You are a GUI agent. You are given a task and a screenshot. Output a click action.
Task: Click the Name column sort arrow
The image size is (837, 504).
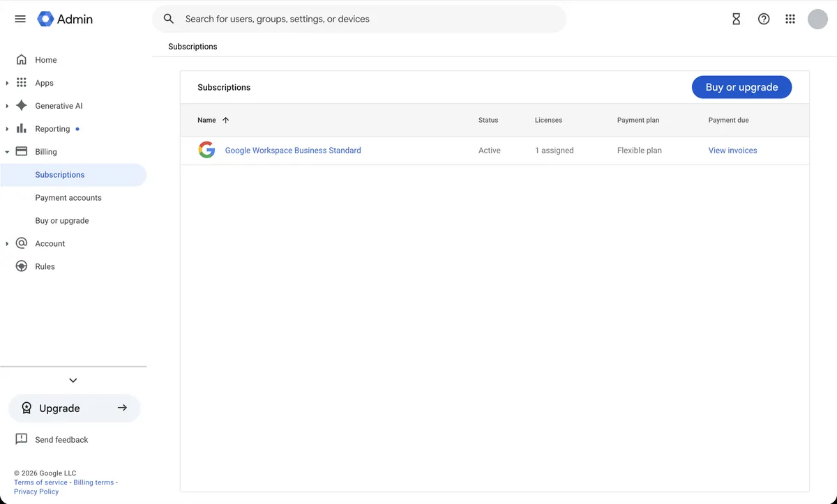[x=225, y=120]
